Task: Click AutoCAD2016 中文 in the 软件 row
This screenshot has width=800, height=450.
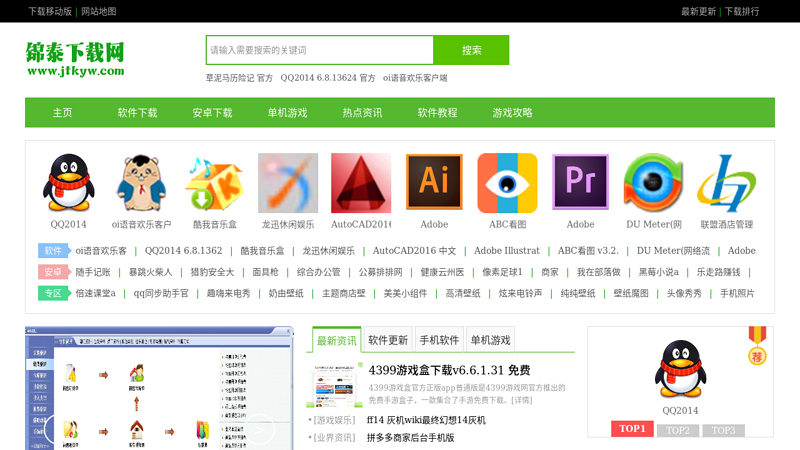Action: click(x=414, y=251)
